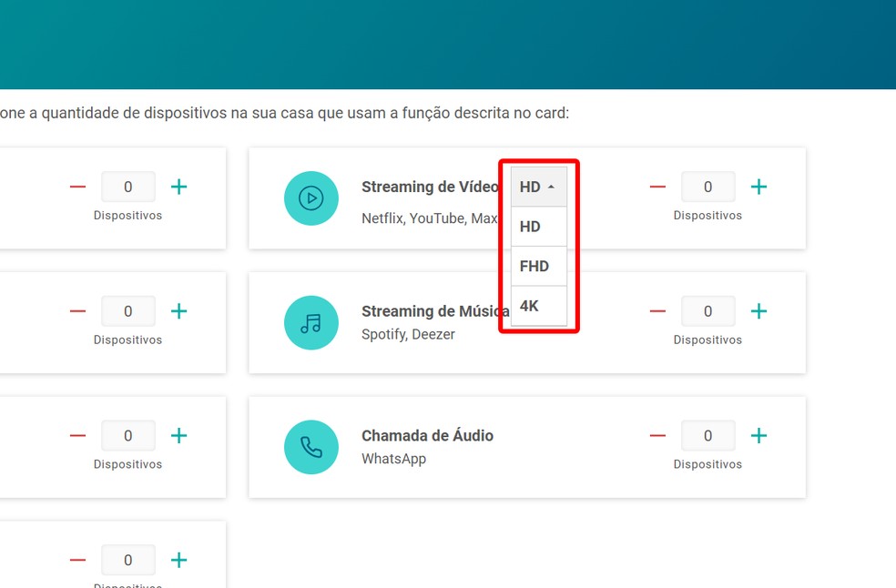Select 4K as the video quality

530,306
